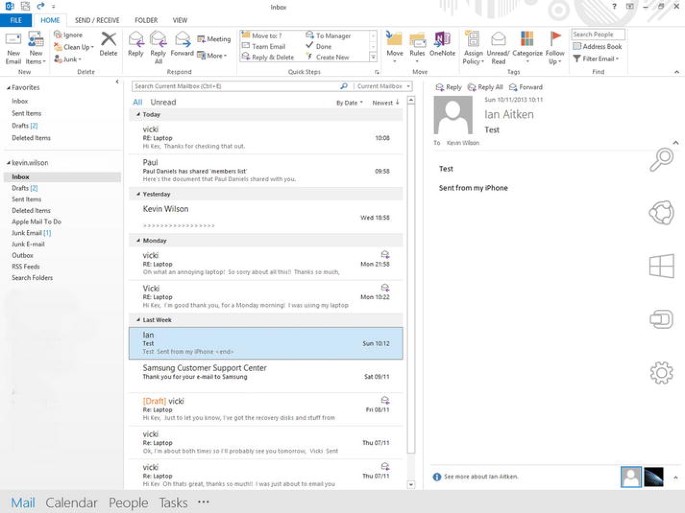
Task: Expand the Quick Steps gallery
Action: (373, 57)
